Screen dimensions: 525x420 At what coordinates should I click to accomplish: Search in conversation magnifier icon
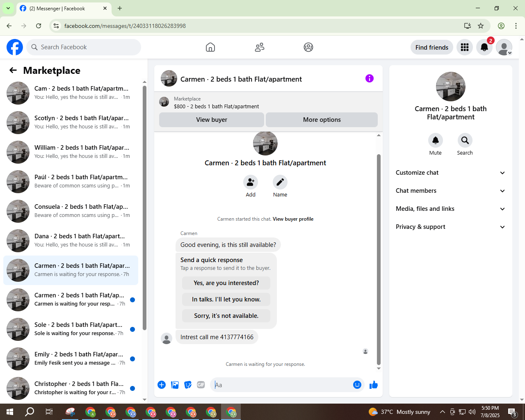[x=465, y=140]
